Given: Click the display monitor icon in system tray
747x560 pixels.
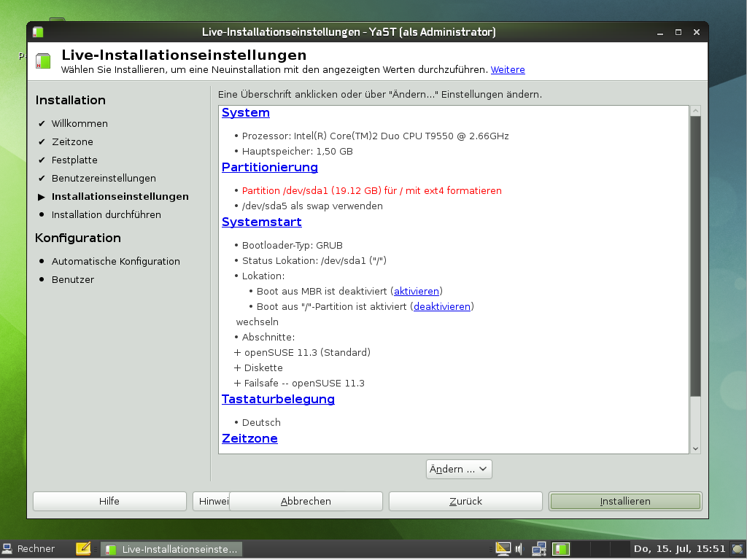Looking at the screenshot, I should pos(503,548).
